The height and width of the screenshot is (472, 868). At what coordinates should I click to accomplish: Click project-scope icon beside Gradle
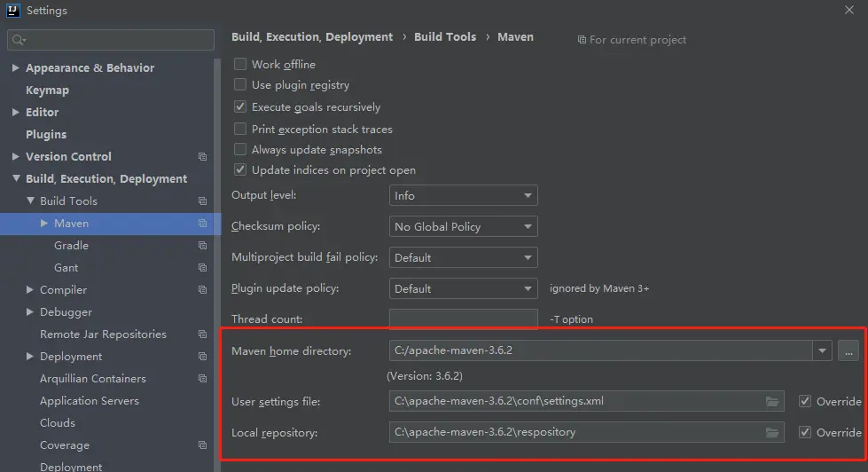(x=202, y=246)
